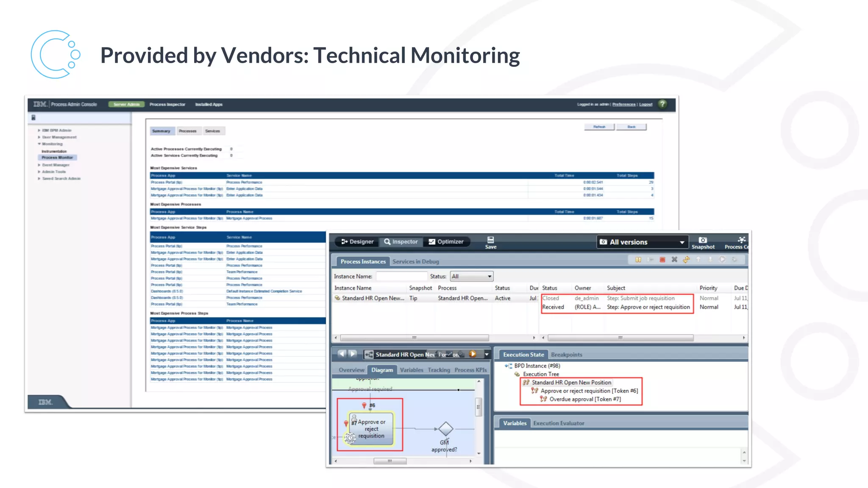The width and height of the screenshot is (868, 488).
Task: Click the red stop/terminate instance icon
Action: [662, 260]
